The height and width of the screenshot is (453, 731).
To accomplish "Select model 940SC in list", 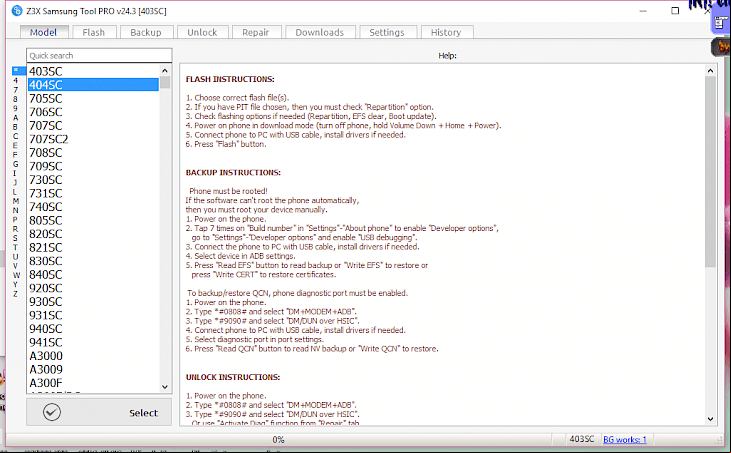I will 93,328.
